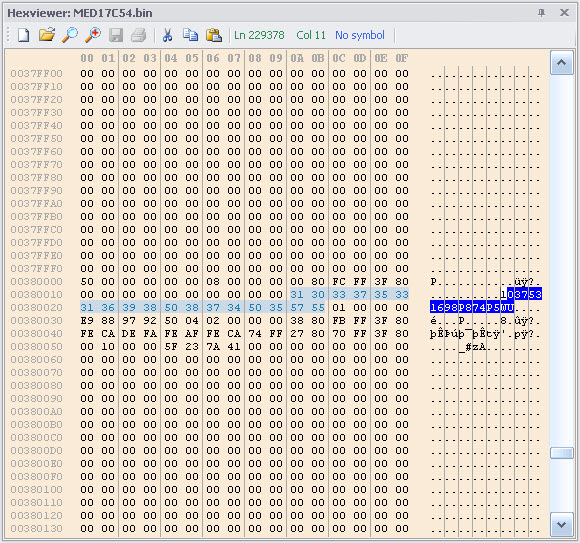The width and height of the screenshot is (580, 543).
Task: Click the Save floppy disk icon
Action: (116, 36)
